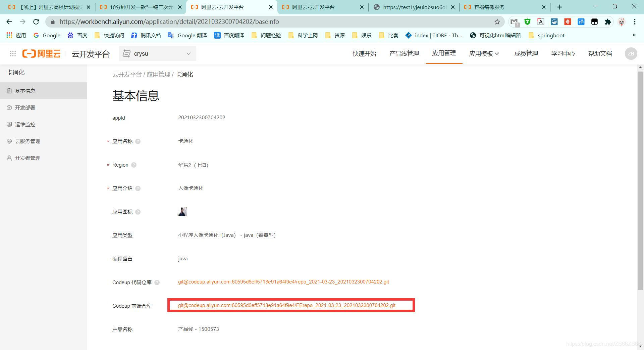
Task: Open 学习中心 in top navigation
Action: (x=563, y=54)
